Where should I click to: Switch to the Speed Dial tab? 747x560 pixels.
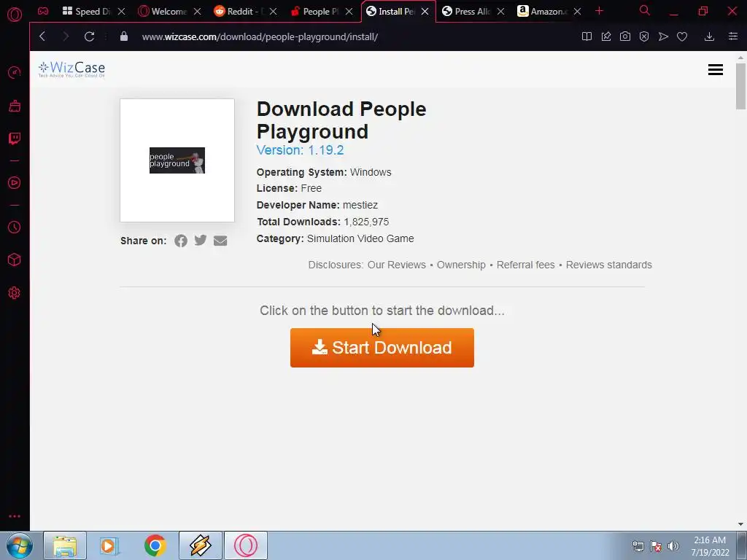click(x=86, y=12)
